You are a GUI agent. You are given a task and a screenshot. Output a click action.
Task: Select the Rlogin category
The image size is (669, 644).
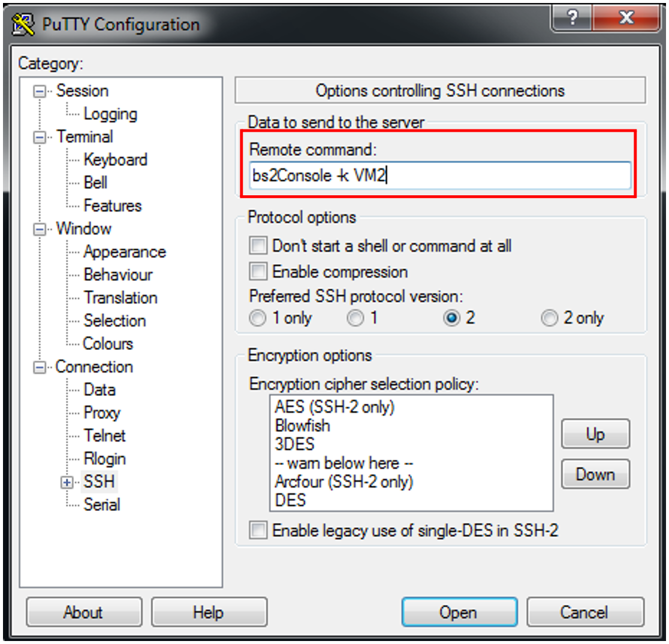point(105,459)
